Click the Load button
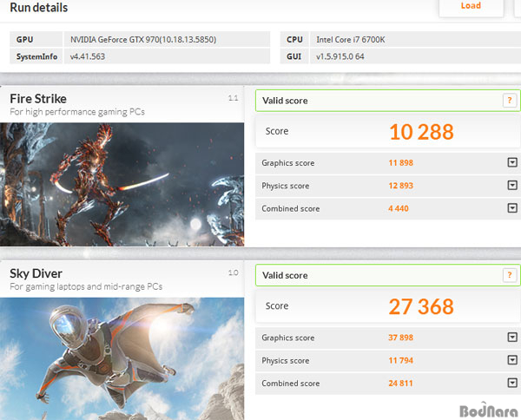This screenshot has height=420, width=521. tap(471, 7)
